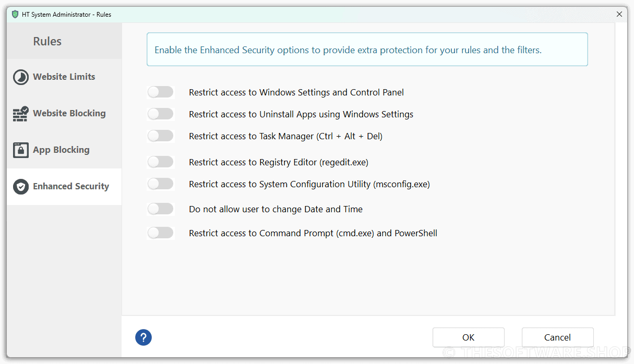634x364 pixels.
Task: Open the Website Blocking section
Action: [64, 114]
